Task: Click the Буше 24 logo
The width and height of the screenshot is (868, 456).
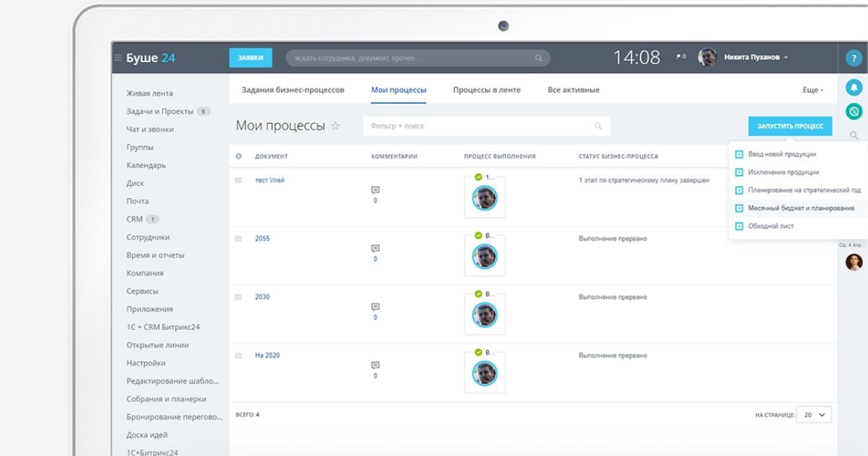Action: point(150,58)
